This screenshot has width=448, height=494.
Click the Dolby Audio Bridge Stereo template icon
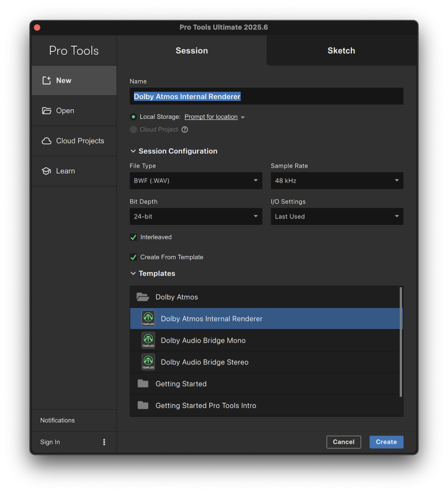coord(148,362)
